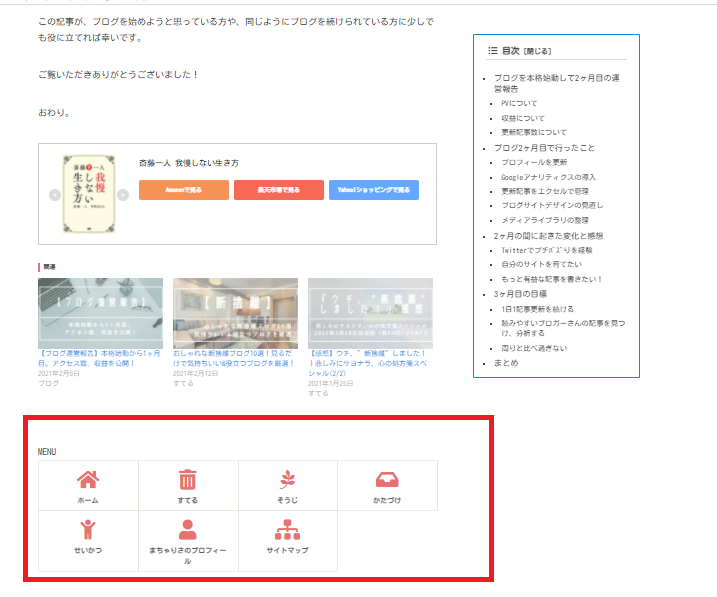Click the 2021年1月25日 date text

click(x=331, y=384)
